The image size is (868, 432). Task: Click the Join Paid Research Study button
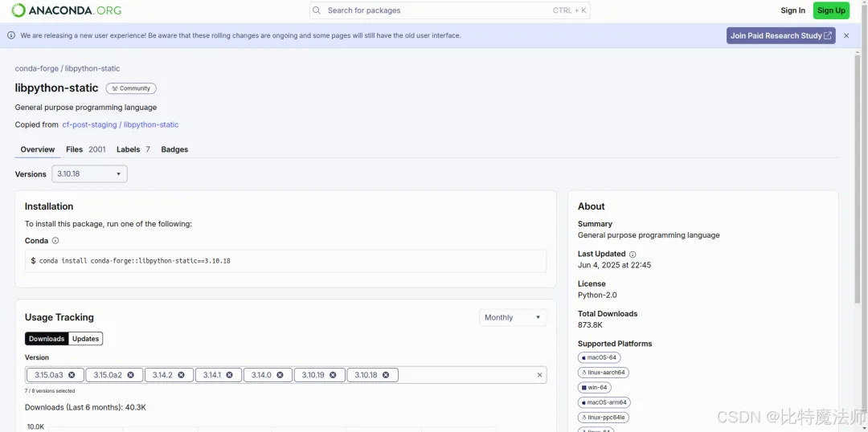tap(780, 35)
